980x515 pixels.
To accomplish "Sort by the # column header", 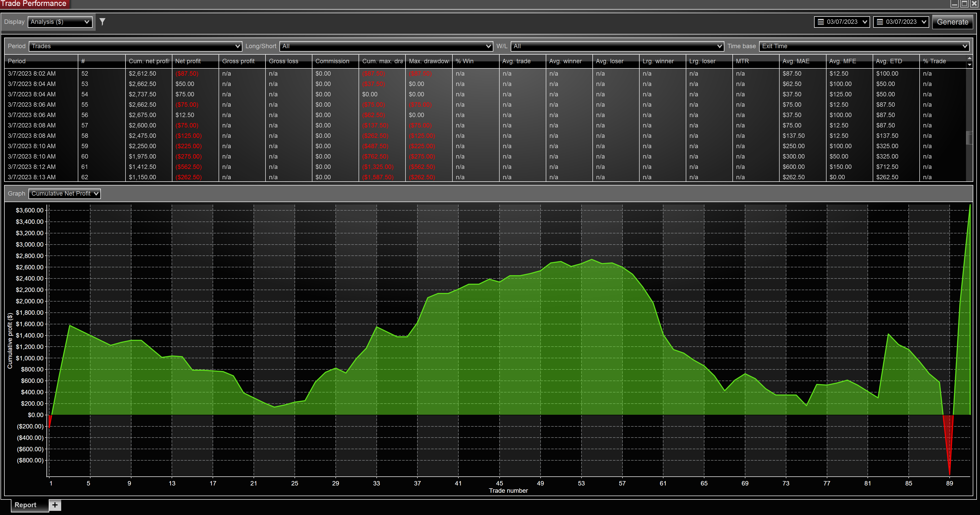I will click(102, 61).
